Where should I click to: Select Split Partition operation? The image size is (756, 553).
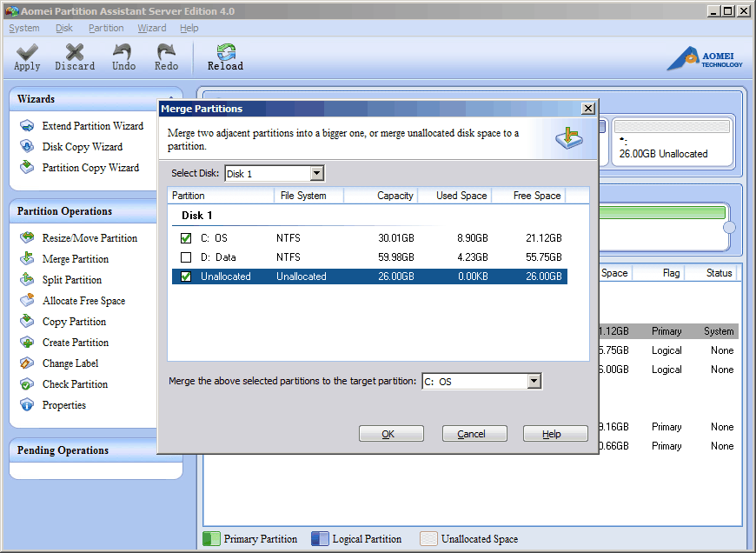tap(72, 280)
